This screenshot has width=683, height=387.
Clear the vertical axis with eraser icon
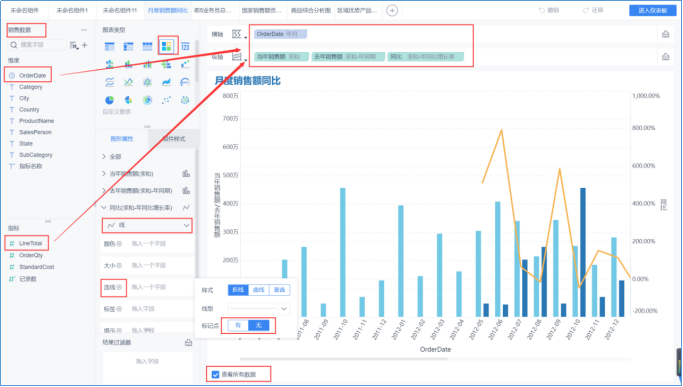pos(666,57)
